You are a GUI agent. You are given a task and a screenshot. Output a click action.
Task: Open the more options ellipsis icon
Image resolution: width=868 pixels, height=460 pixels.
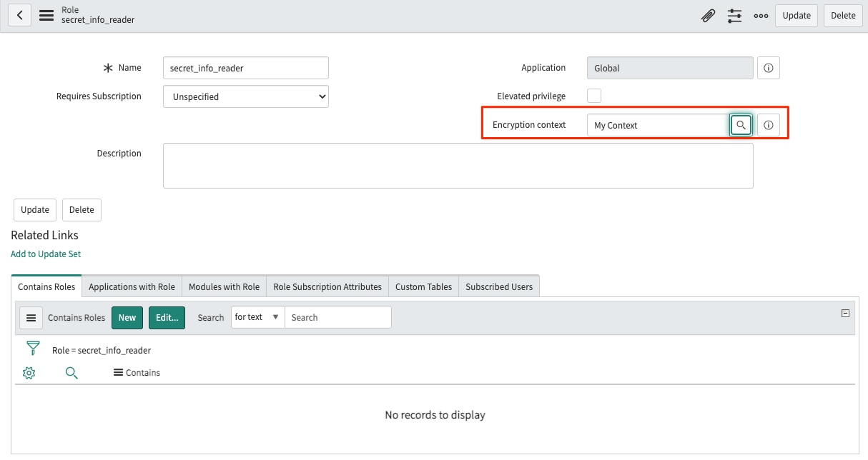[x=760, y=15]
